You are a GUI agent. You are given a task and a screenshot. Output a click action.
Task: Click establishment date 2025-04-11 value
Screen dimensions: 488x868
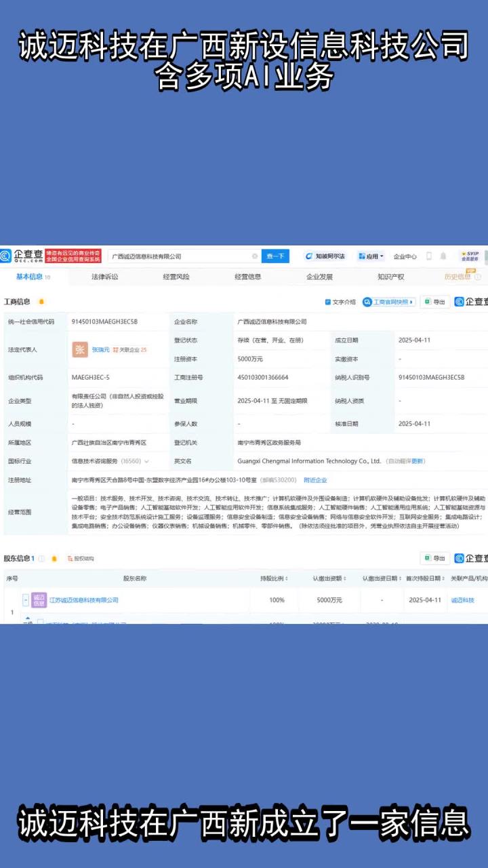(x=414, y=340)
